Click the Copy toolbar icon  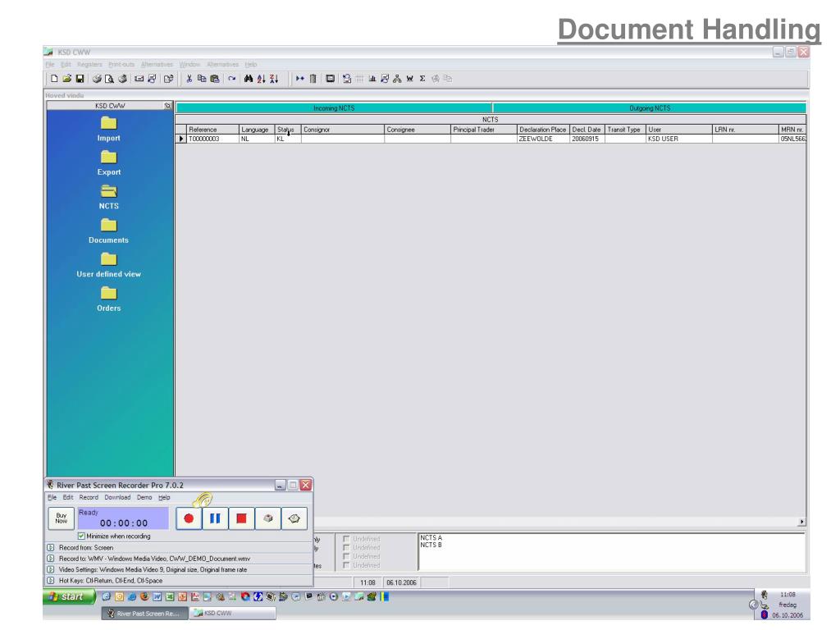click(202, 79)
